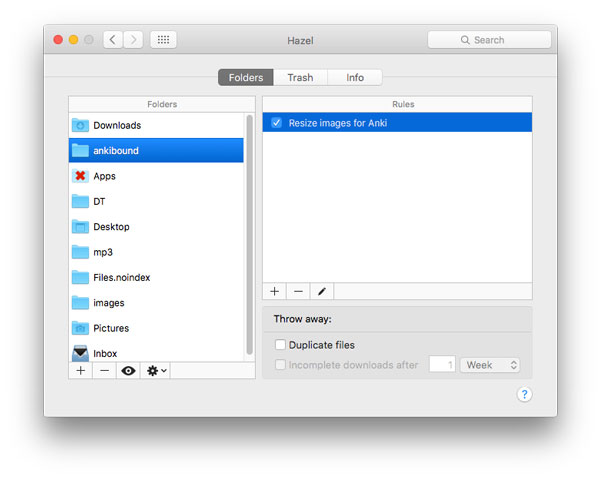Close the Hazel window with red button

58,40
